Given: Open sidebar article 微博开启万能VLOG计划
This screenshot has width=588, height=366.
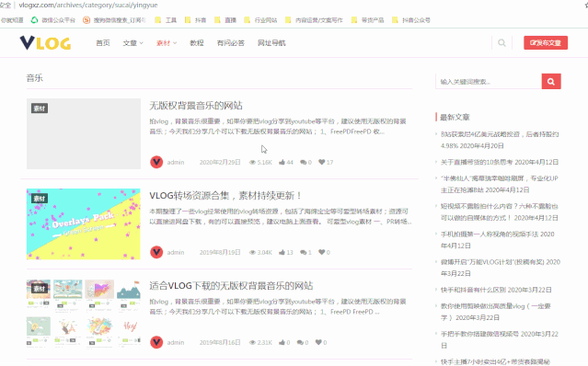Looking at the screenshot, I should tap(501, 268).
